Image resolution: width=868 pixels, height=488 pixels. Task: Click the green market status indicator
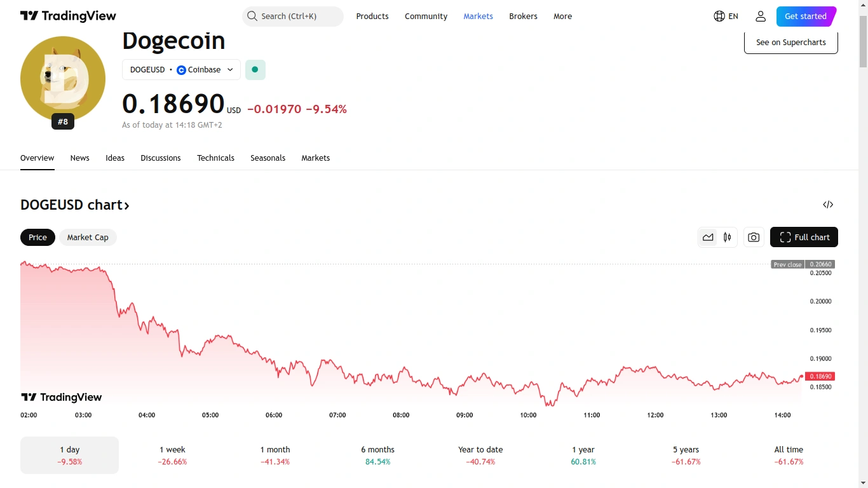click(255, 70)
